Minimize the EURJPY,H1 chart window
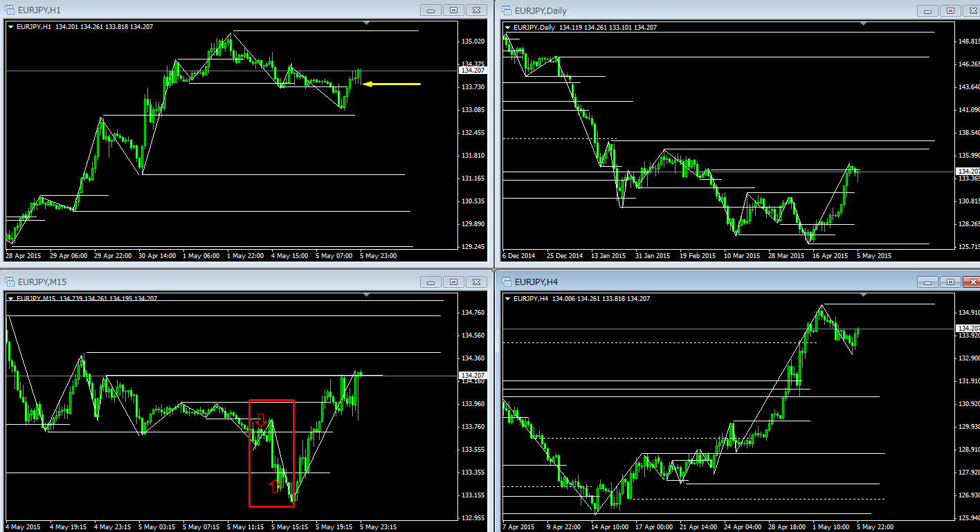This screenshot has height=532, width=980. coord(431,10)
